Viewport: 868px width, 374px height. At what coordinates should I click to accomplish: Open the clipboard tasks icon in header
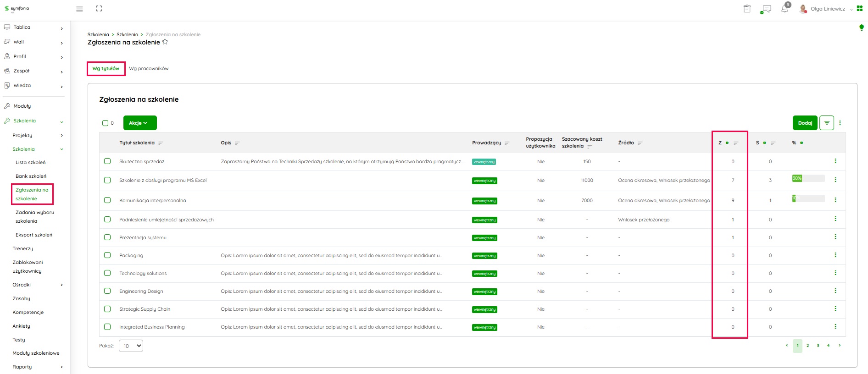pyautogui.click(x=747, y=9)
